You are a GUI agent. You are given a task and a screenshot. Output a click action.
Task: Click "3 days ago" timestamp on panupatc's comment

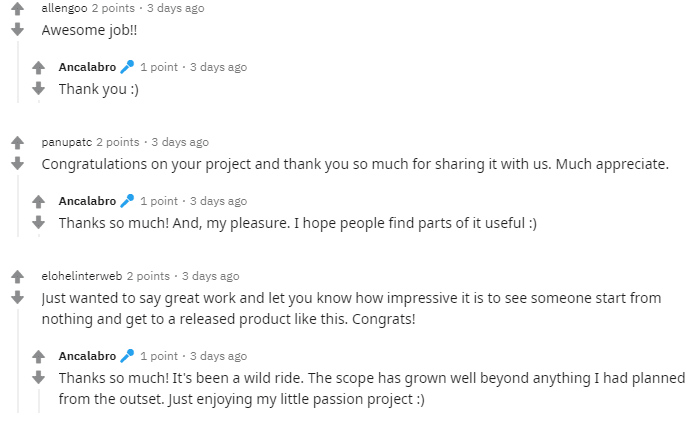(x=180, y=142)
